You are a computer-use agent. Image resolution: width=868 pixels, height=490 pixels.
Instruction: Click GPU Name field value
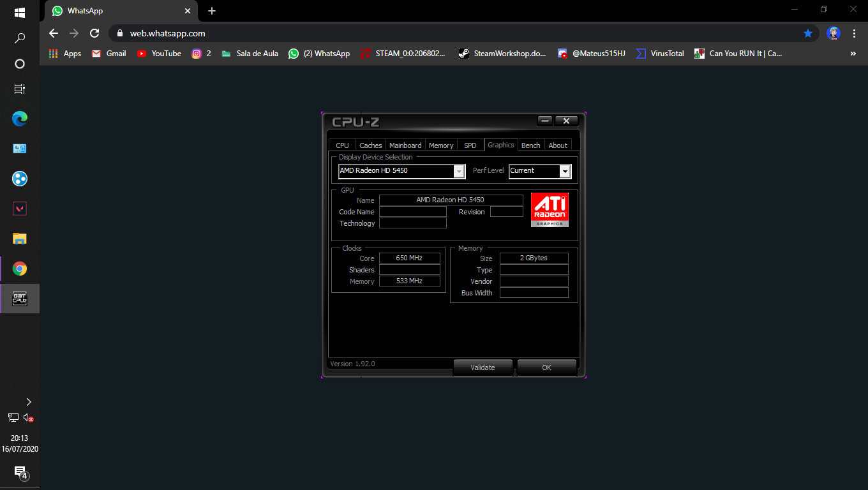click(451, 200)
